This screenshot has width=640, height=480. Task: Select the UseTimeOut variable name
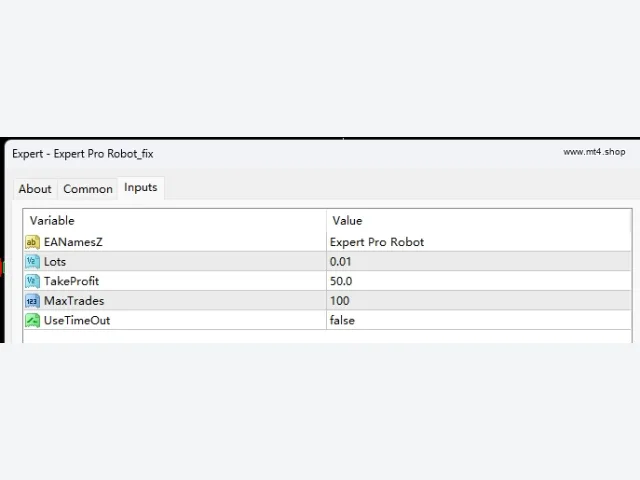77,320
